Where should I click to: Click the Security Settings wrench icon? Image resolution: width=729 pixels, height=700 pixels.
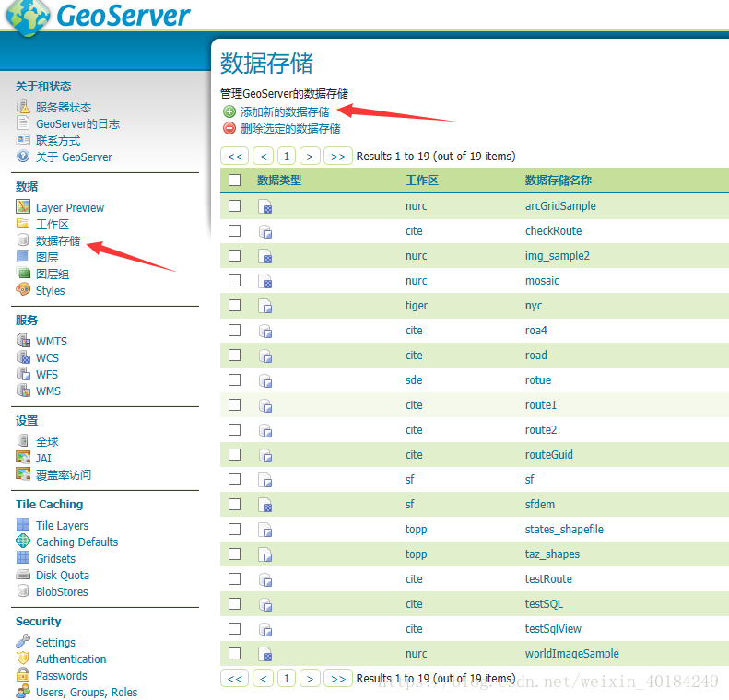[x=23, y=641]
